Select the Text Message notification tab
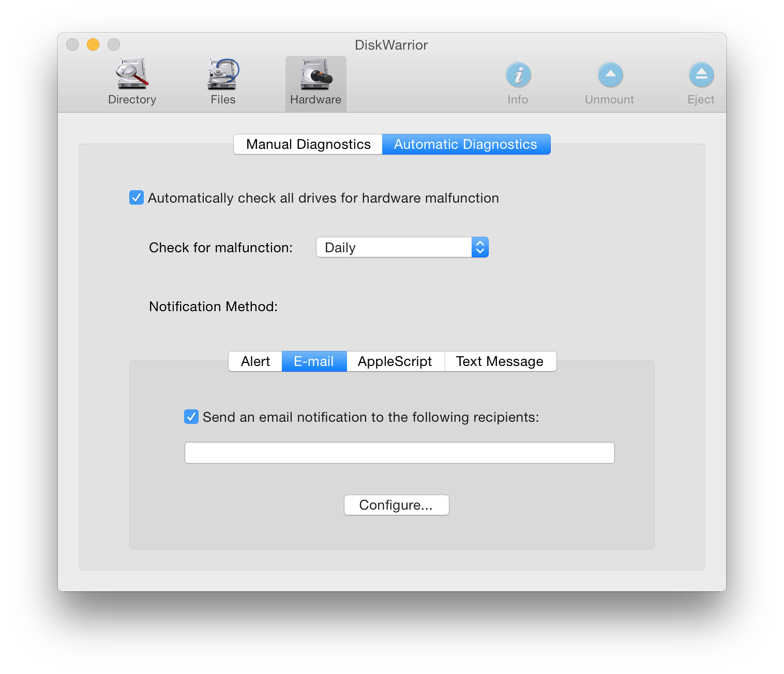 click(x=500, y=361)
